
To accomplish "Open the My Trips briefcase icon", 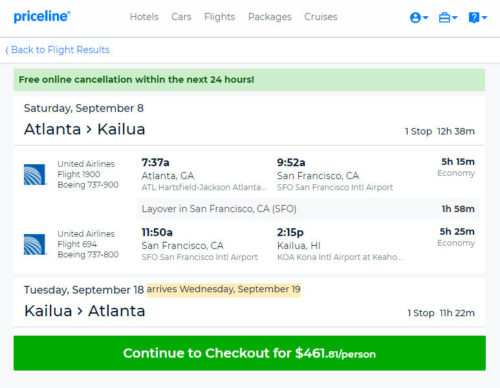I will point(444,17).
